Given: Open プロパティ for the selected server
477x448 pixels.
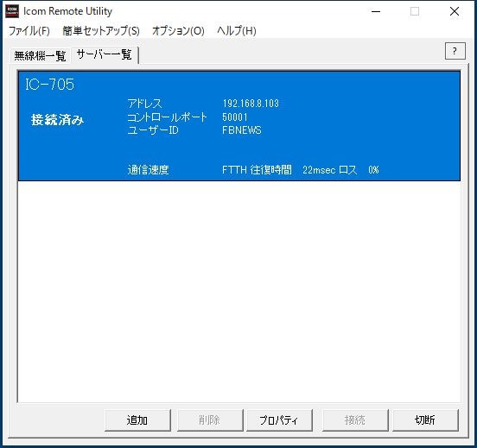Looking at the screenshot, I should (279, 420).
